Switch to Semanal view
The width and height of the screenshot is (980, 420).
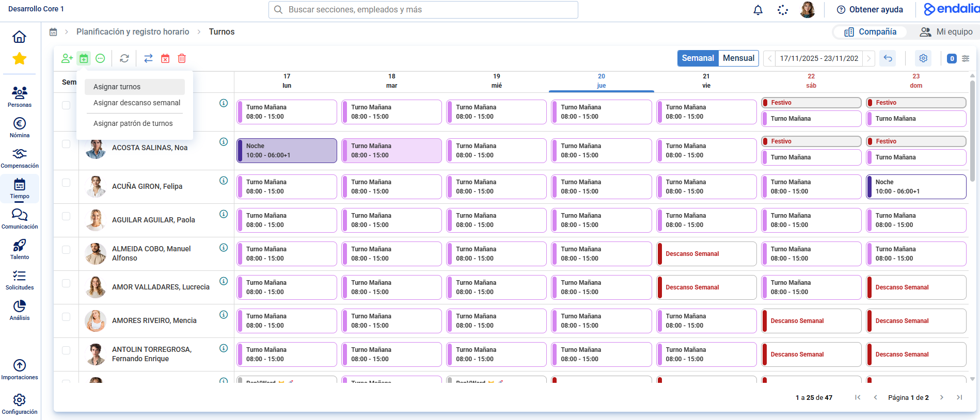(698, 58)
